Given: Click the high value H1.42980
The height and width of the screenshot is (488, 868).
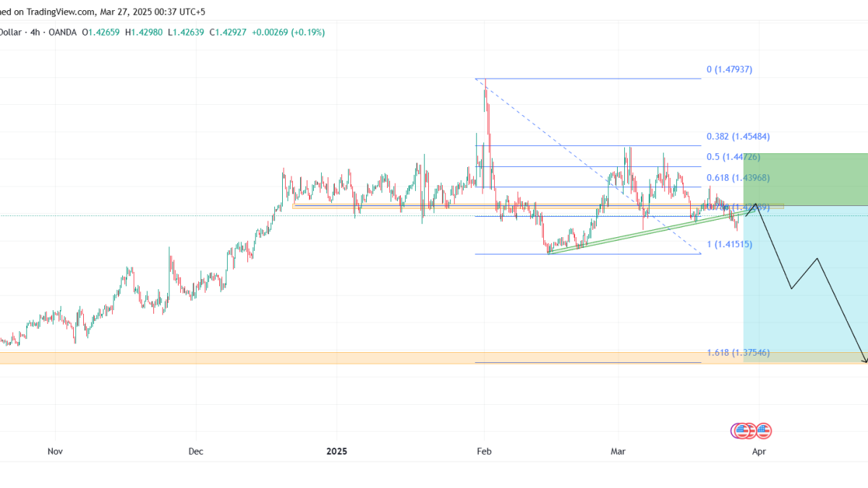Looking at the screenshot, I should coord(145,33).
